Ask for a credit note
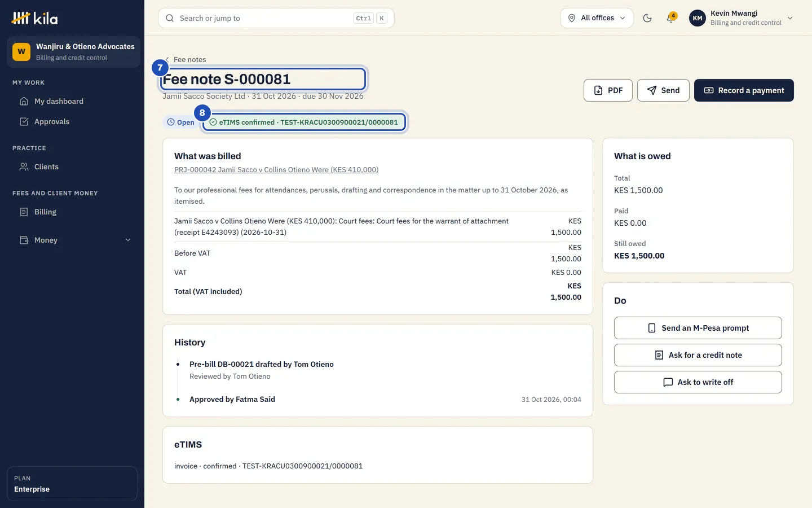The width and height of the screenshot is (812, 508). (x=698, y=355)
